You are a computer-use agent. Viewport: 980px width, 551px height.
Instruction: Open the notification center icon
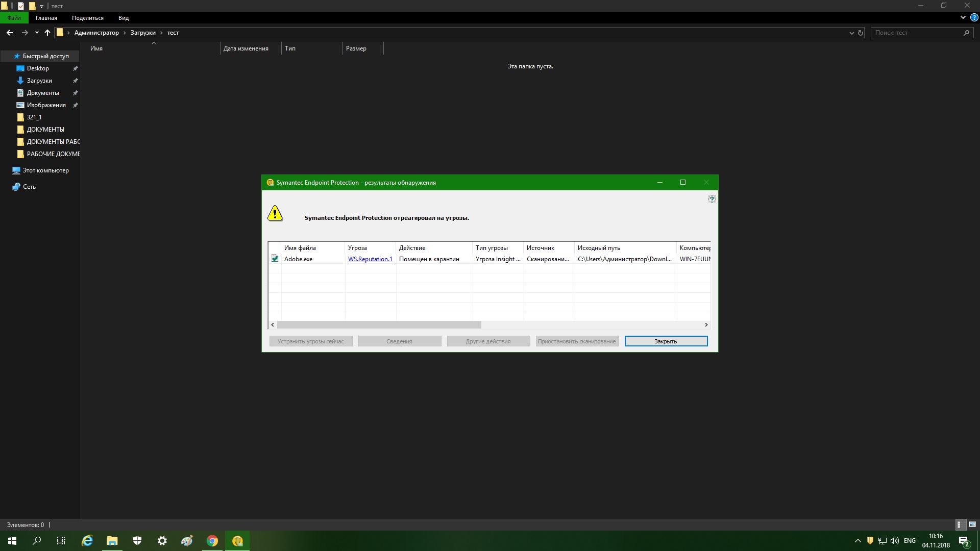(964, 541)
